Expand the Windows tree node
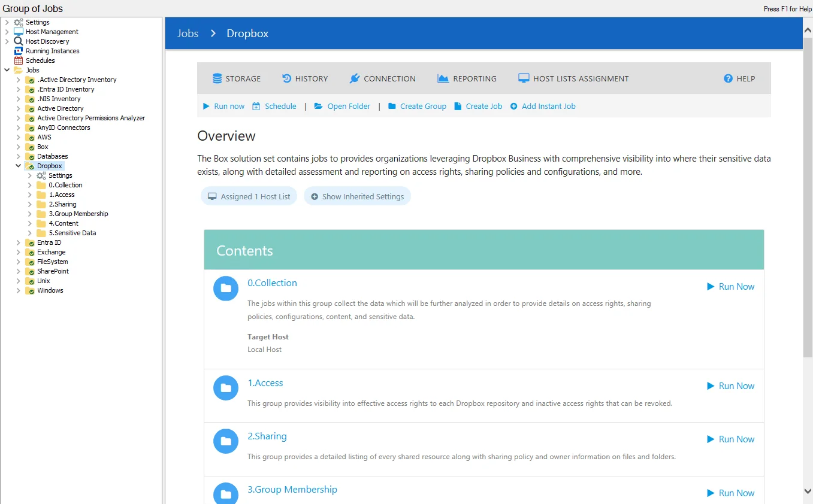 point(18,290)
